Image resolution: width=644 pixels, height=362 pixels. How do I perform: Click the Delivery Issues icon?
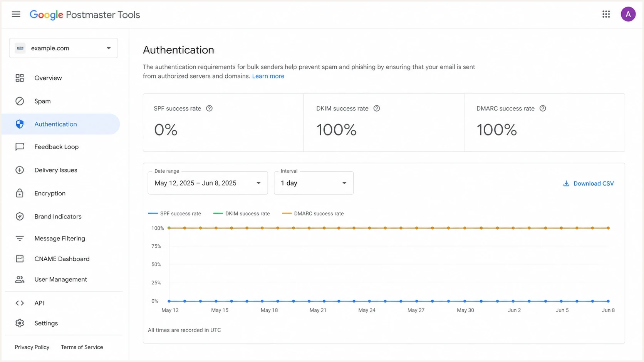click(x=20, y=170)
